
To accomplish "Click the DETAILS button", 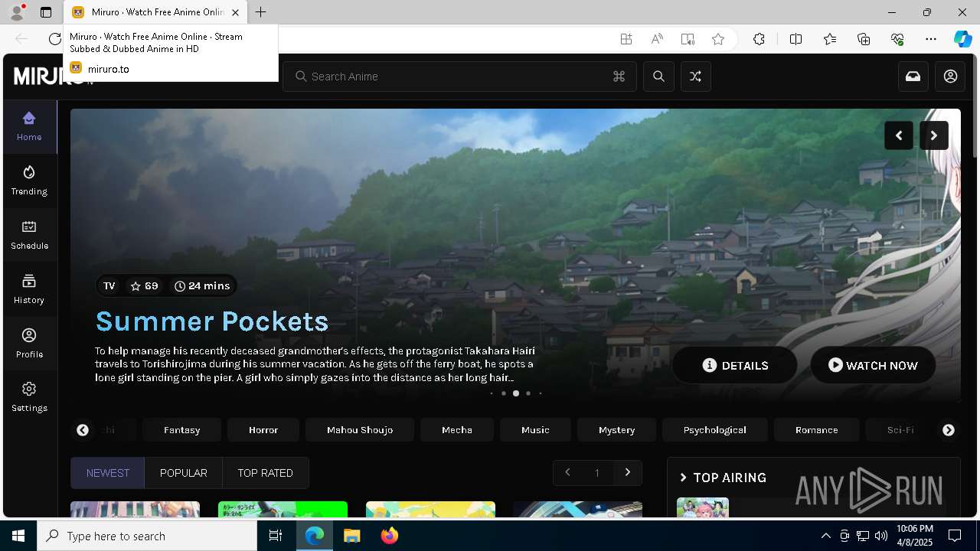I will click(735, 365).
